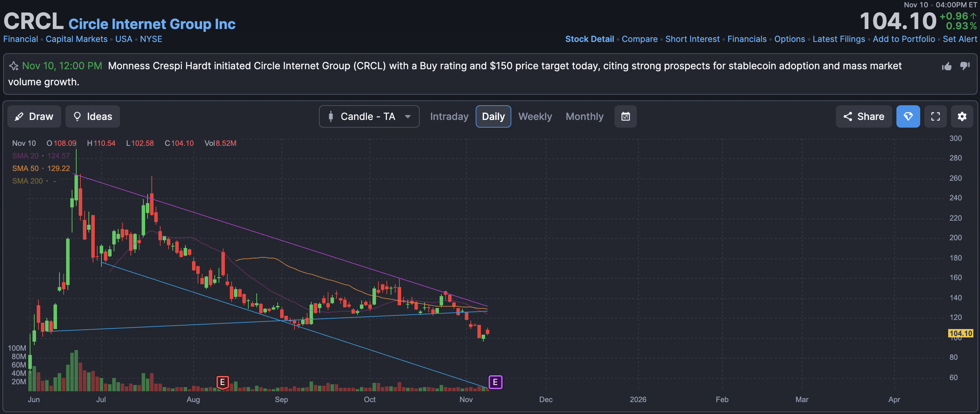This screenshot has width=980, height=414.
Task: Open the Short Interest link
Action: (692, 39)
